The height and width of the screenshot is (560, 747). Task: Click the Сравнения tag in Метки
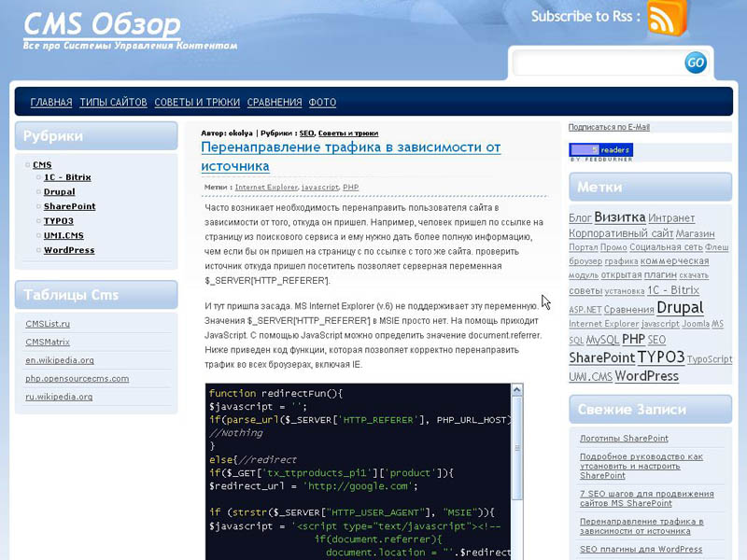[x=628, y=310]
